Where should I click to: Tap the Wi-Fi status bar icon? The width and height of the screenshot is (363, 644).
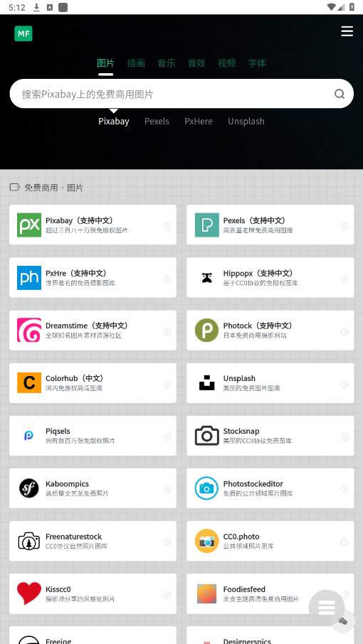pyautogui.click(x=331, y=7)
